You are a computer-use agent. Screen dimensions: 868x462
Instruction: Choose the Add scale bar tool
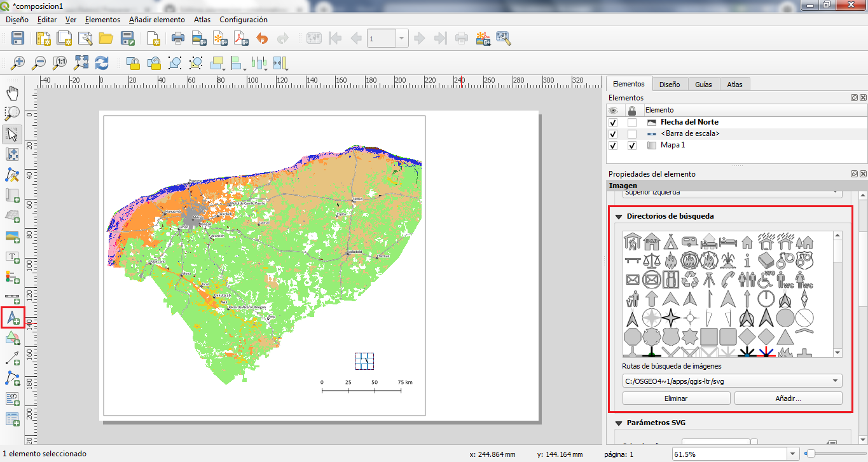[x=12, y=297]
